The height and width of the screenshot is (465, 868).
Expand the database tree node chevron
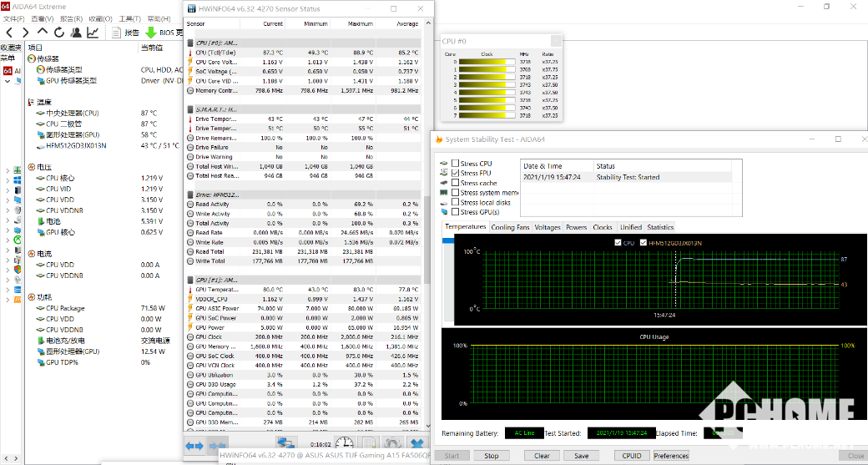[x=8, y=290]
